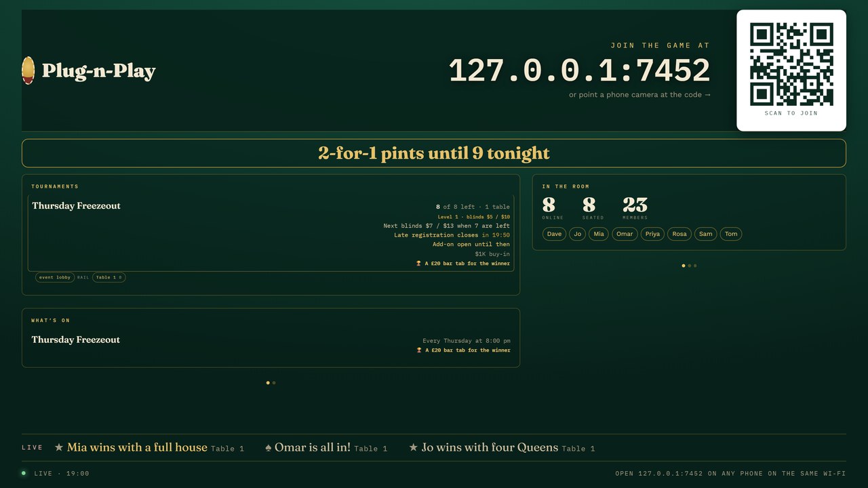Click the Omar is all in! ticker headline
This screenshot has height=488, width=868.
click(x=313, y=447)
